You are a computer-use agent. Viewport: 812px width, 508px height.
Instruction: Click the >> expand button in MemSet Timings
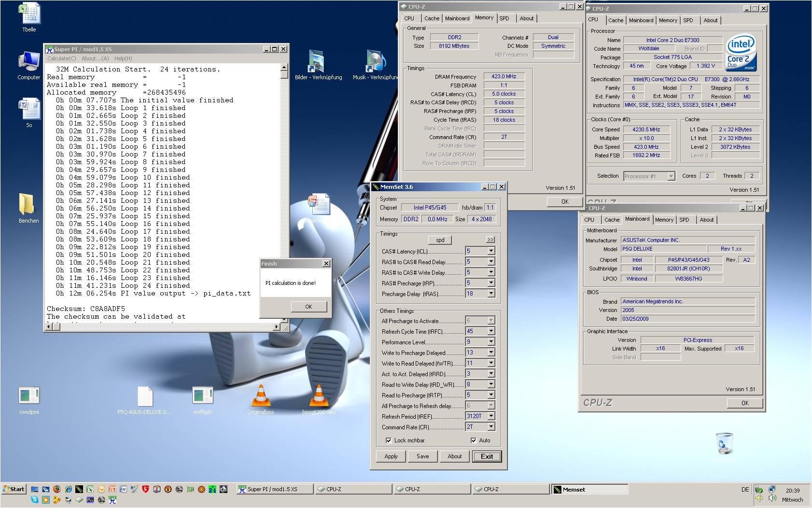pos(490,240)
